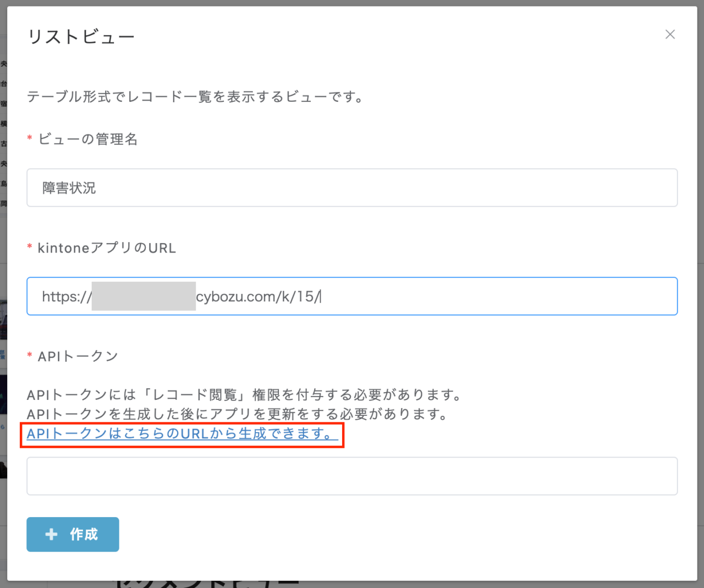
Task: Click the リストビュー dialog title
Action: click(x=81, y=37)
